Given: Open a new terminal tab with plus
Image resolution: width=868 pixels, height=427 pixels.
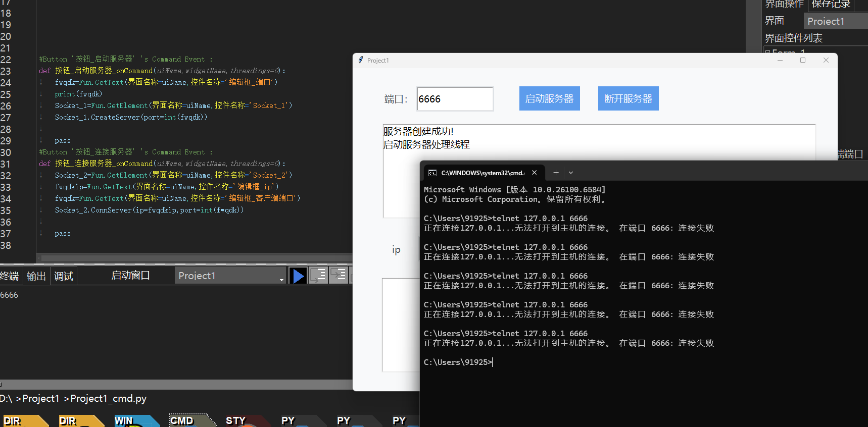Looking at the screenshot, I should [x=556, y=173].
